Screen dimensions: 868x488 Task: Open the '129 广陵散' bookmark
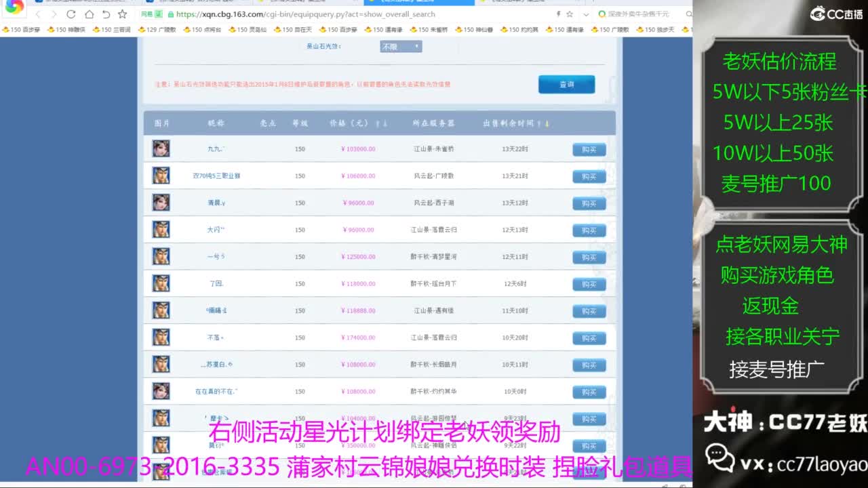(157, 30)
